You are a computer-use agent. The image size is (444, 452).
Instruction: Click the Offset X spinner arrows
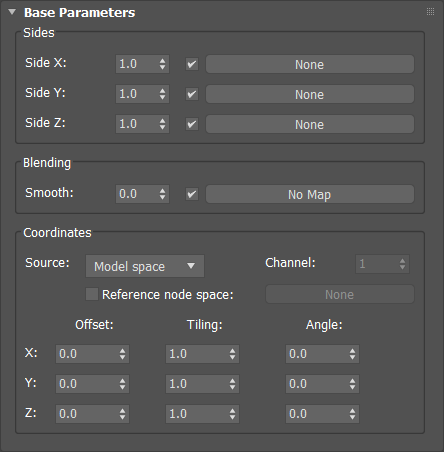tap(122, 354)
